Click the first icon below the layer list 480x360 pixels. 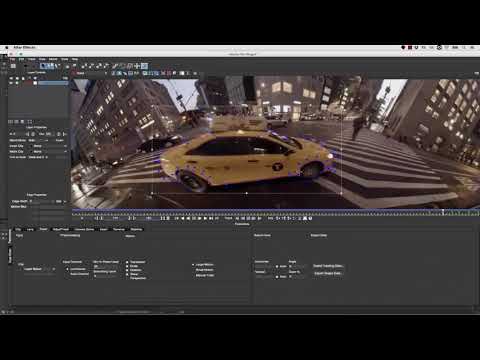11,122
